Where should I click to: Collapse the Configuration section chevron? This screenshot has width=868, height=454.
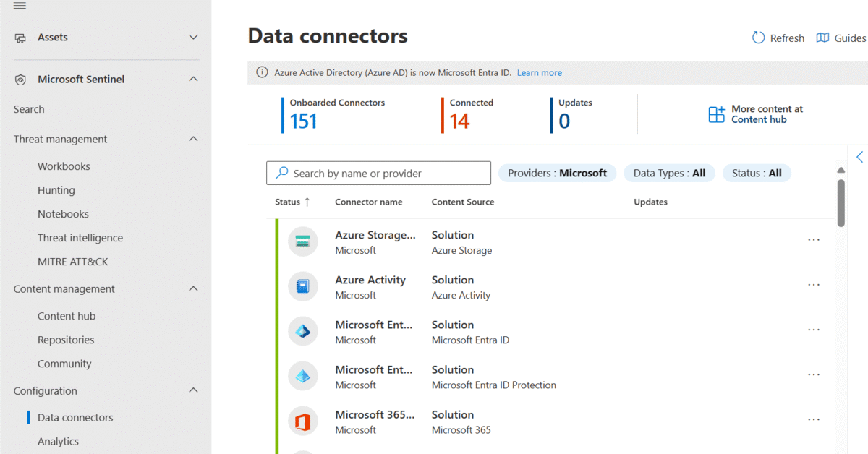click(193, 390)
